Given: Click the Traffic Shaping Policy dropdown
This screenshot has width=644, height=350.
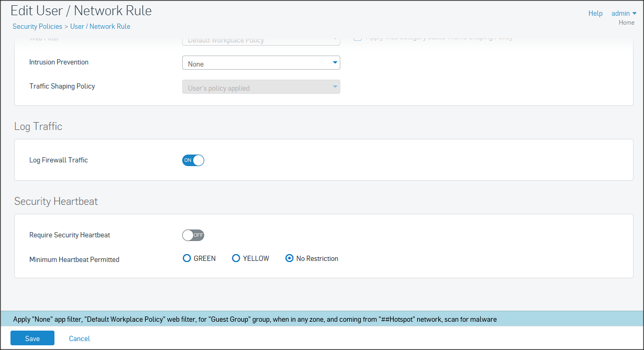Looking at the screenshot, I should point(261,87).
